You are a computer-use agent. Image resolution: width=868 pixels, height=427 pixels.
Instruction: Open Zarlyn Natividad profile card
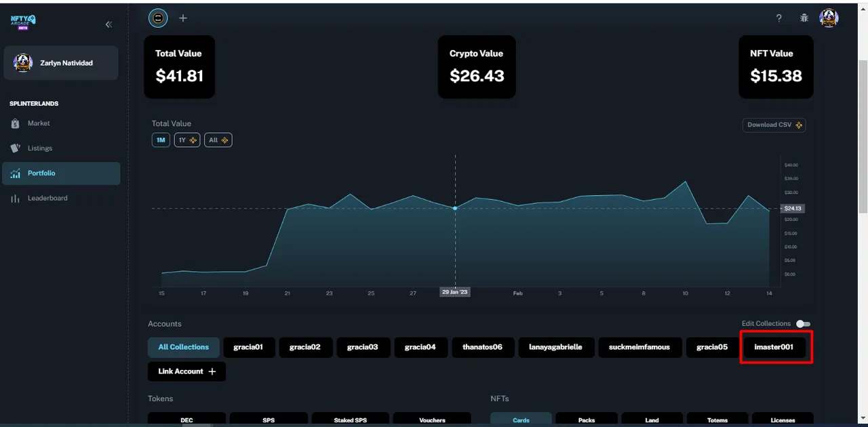point(61,63)
